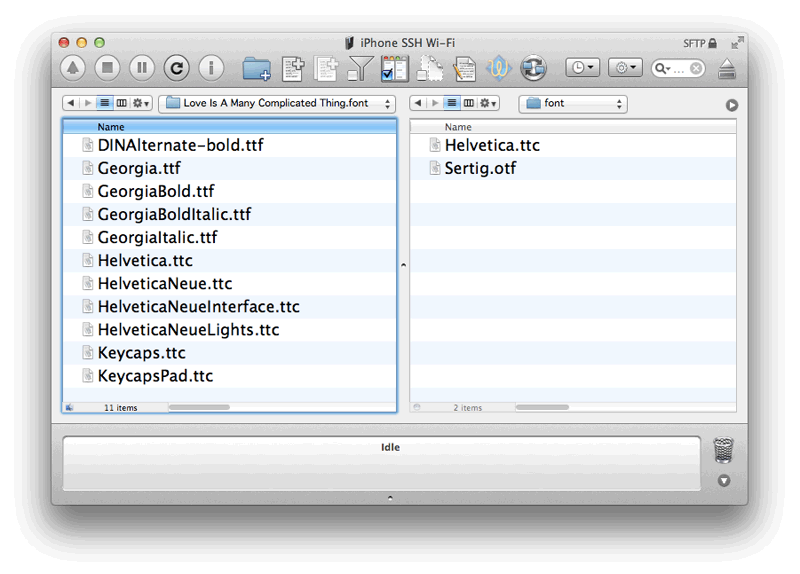Select HelveticaNeue.ttc in left pane

click(x=164, y=284)
